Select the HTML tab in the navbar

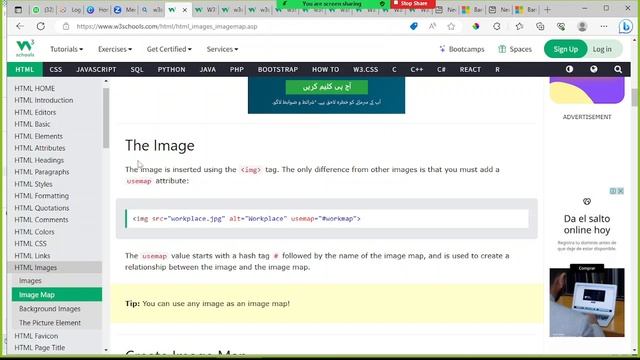24,69
